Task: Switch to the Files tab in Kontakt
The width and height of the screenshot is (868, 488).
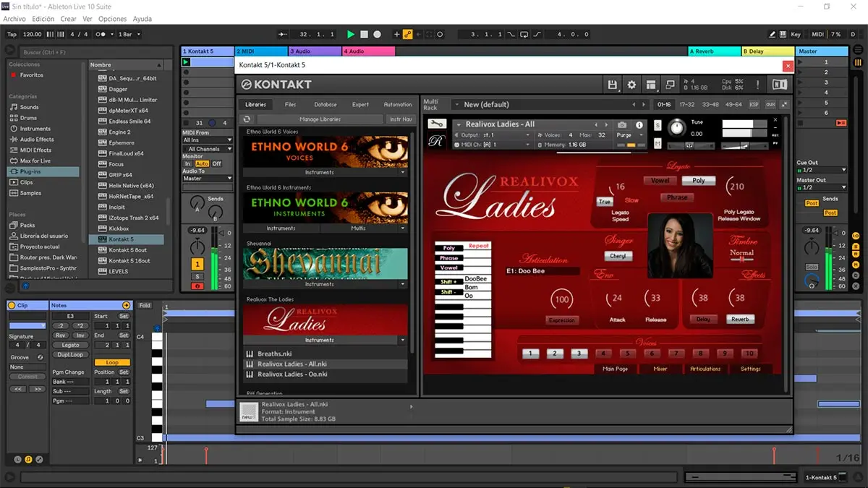Action: [290, 105]
